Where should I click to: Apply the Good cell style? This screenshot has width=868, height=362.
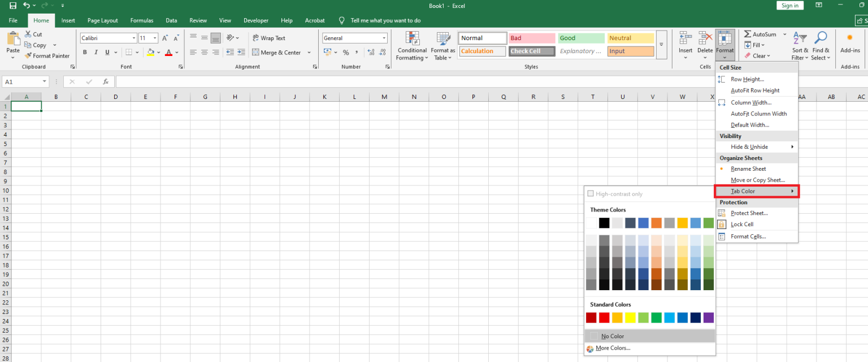tap(581, 38)
